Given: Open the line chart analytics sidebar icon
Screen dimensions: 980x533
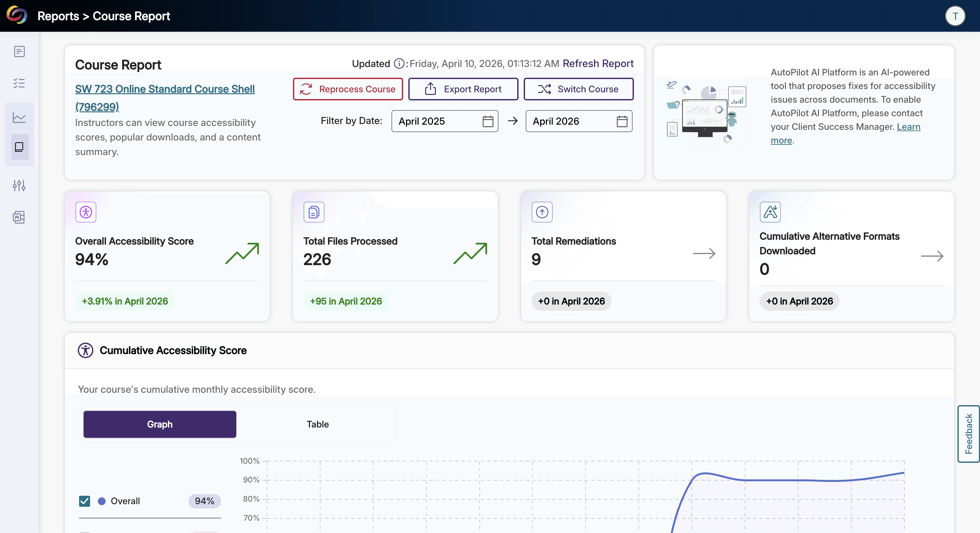Looking at the screenshot, I should [x=19, y=117].
